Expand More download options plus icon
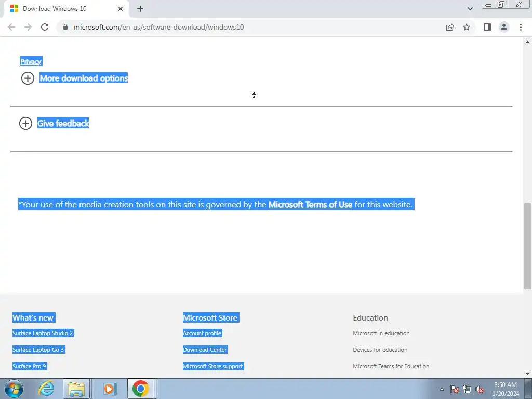This screenshot has height=399, width=532. point(28,78)
